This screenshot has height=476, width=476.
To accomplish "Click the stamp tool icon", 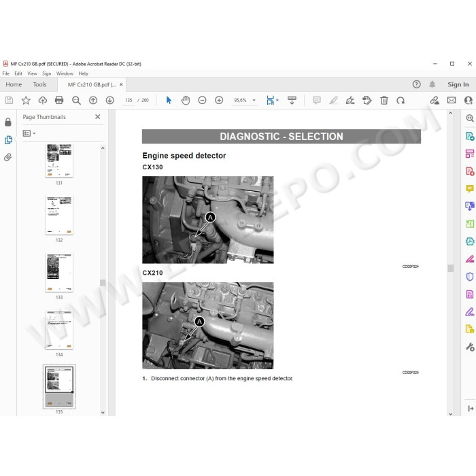I will [367, 100].
